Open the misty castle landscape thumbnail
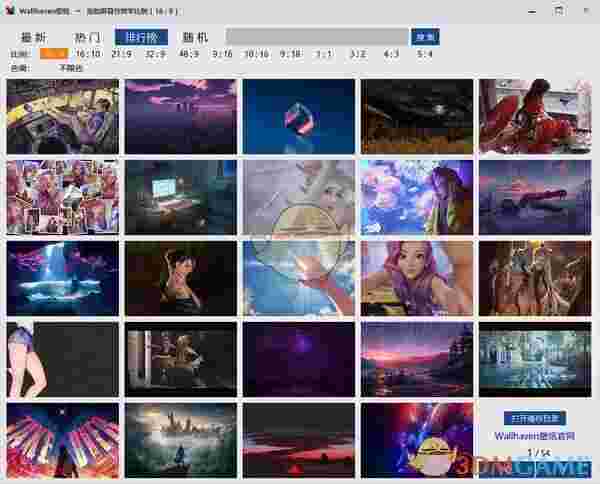This screenshot has width=600, height=484. click(x=181, y=441)
